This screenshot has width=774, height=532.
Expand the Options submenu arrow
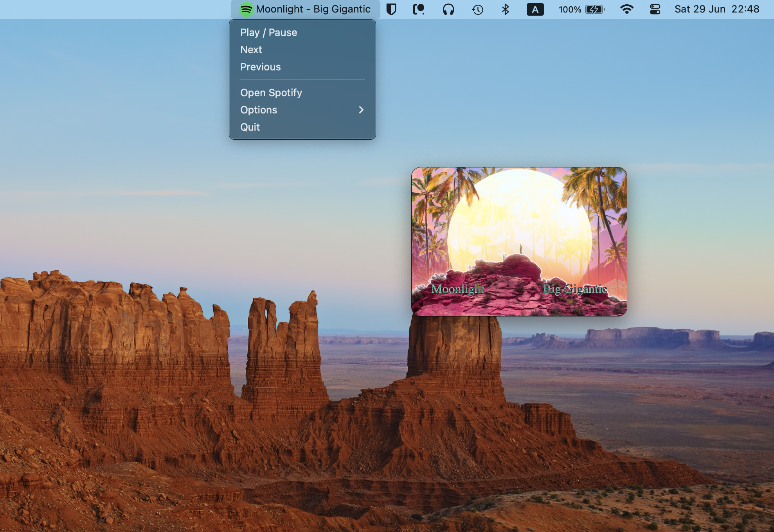coord(361,110)
